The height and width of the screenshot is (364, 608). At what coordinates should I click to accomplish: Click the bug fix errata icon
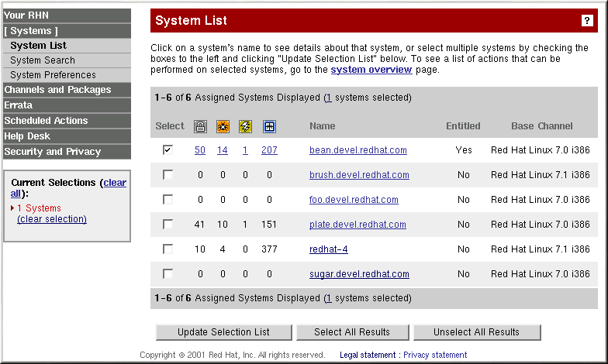pos(223,126)
